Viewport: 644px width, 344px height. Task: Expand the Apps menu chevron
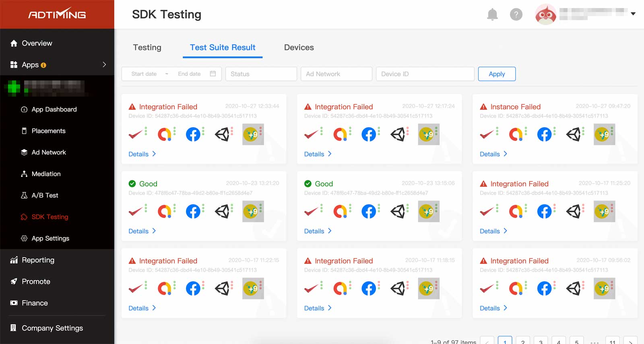point(104,64)
